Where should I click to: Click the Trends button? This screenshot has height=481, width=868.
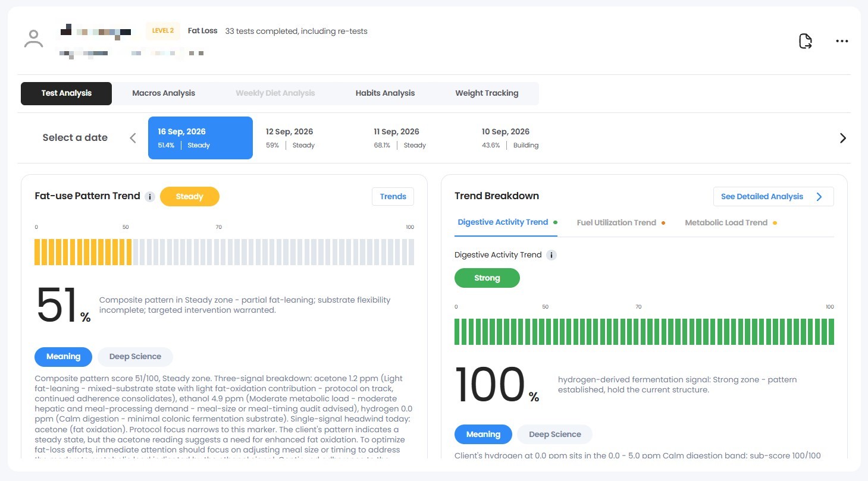pos(393,197)
